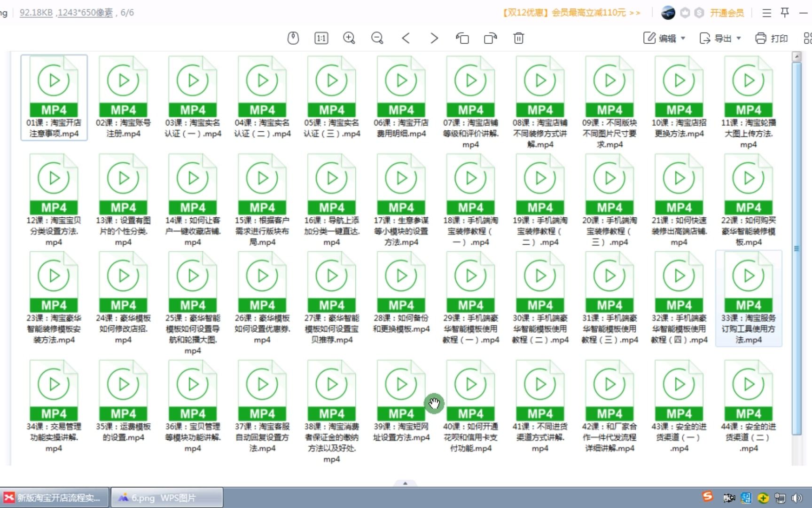Screen dimensions: 812x508
Task: Select the 42课:和厂家合作一件代发流程详细讲解.mp4 file
Action: click(609, 406)
